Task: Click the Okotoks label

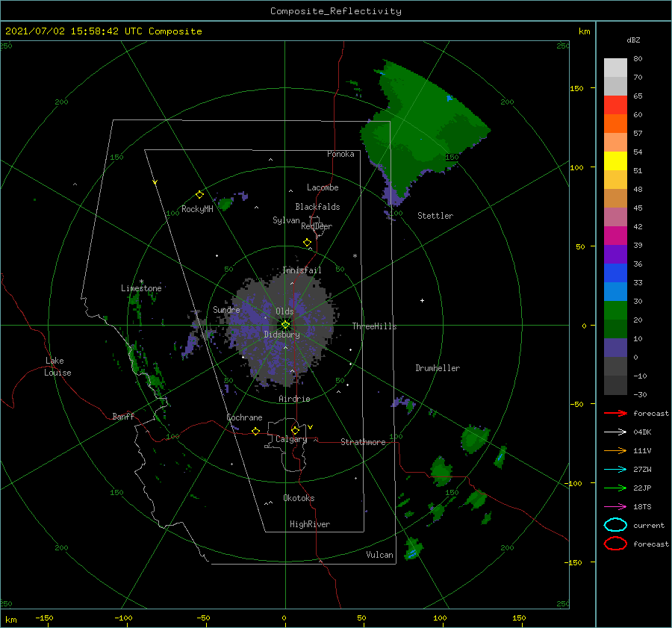Action: tap(299, 499)
